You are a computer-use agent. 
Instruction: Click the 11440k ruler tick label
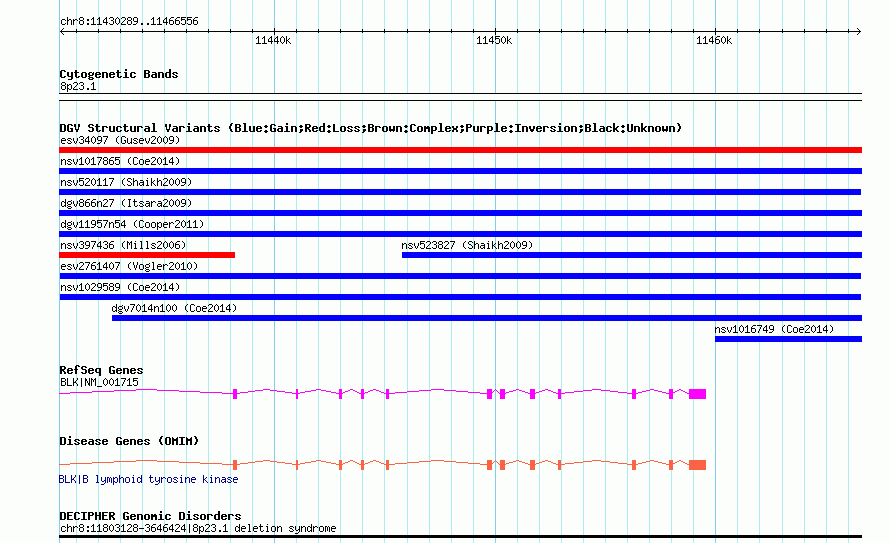click(x=273, y=40)
